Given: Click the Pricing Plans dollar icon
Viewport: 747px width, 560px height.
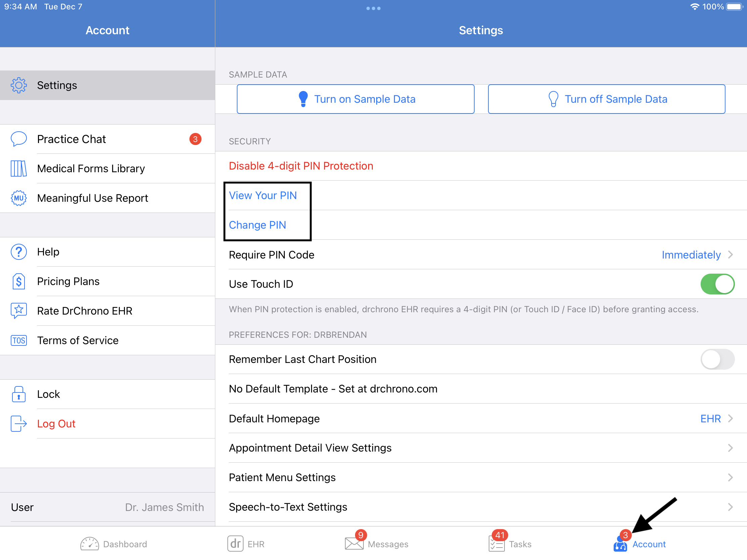Looking at the screenshot, I should click(x=18, y=281).
